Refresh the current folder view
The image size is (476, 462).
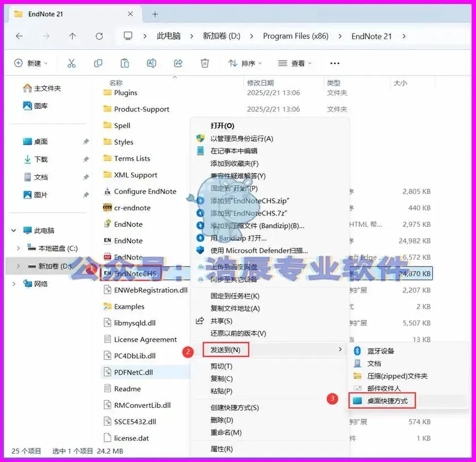tap(99, 36)
